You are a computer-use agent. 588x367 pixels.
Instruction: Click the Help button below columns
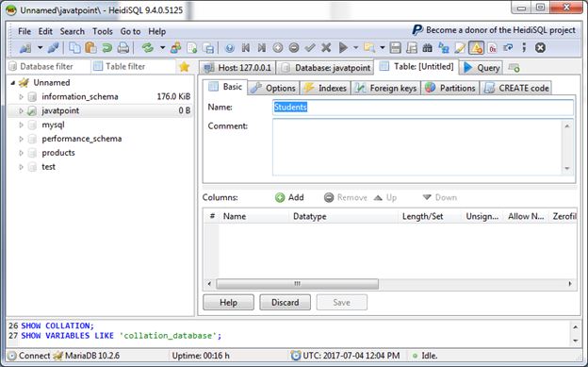[228, 303]
